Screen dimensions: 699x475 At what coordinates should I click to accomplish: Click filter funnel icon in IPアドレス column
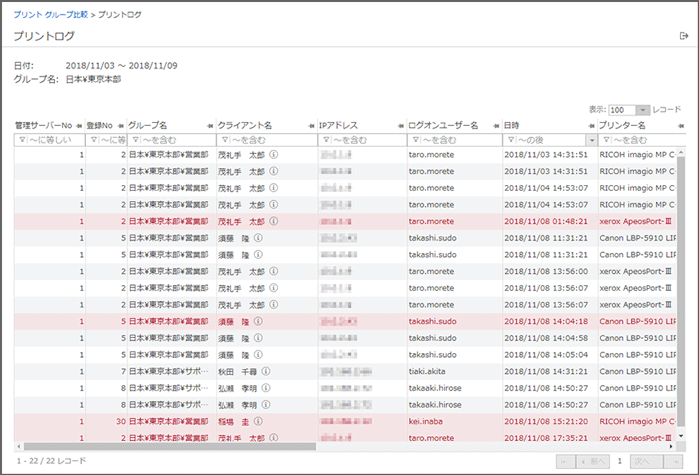click(325, 140)
